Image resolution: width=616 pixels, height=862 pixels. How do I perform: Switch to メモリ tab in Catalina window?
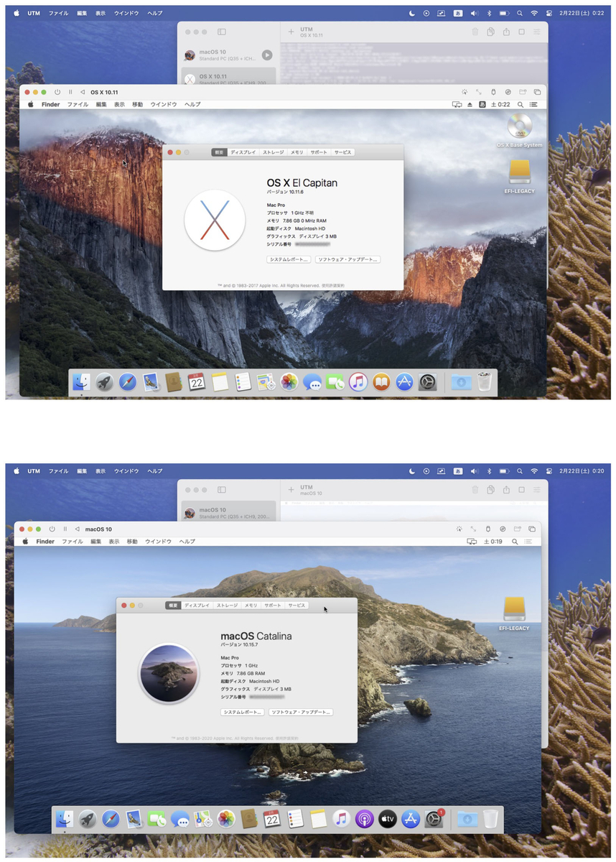point(251,606)
